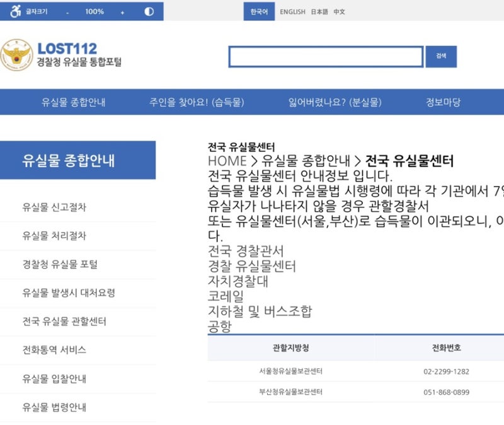Open 경찰청 유실물 포털 in sidebar

tap(60, 264)
